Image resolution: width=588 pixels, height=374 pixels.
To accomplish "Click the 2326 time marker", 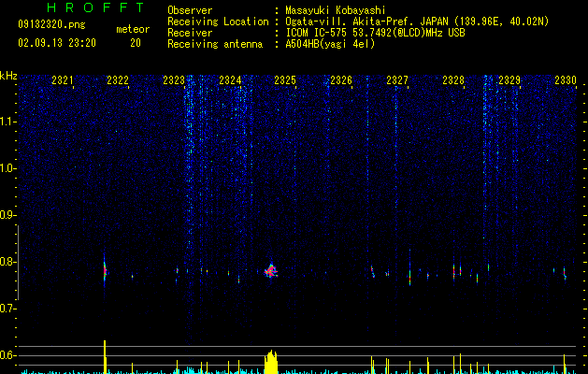I will tap(341, 80).
